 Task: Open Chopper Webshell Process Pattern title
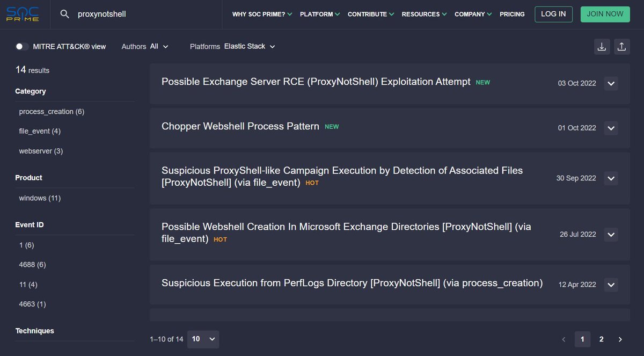point(240,127)
